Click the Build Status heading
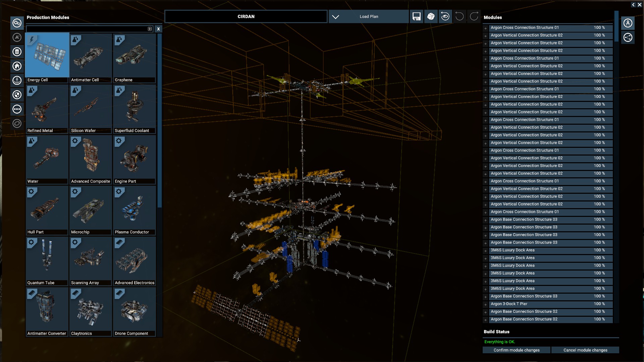This screenshot has height=362, width=644. point(496,331)
